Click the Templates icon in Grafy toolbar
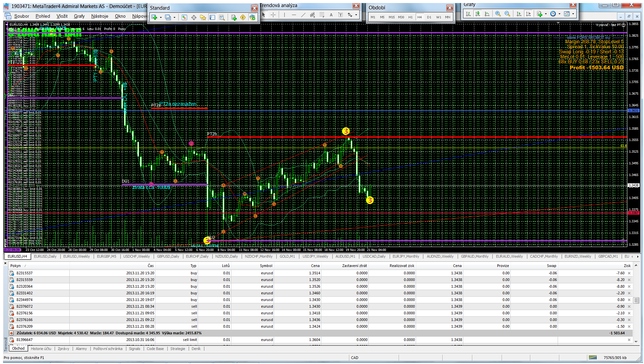This screenshot has width=644, height=364. click(x=567, y=14)
